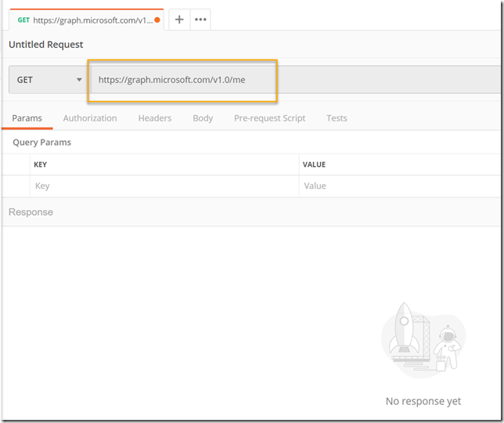Click the Value placeholder cell in Query Params
Image resolution: width=504 pixels, height=423 pixels.
coord(400,186)
